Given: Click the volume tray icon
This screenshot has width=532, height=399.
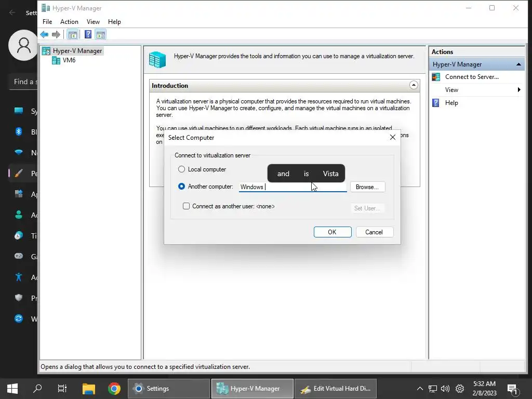Looking at the screenshot, I should point(445,389).
